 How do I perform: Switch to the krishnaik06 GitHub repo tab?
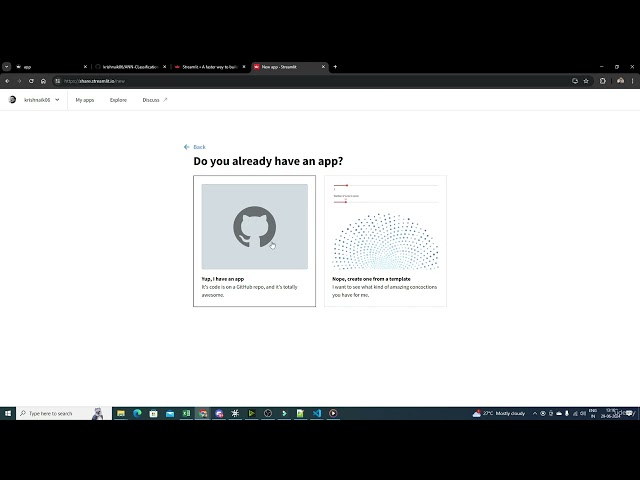click(131, 67)
